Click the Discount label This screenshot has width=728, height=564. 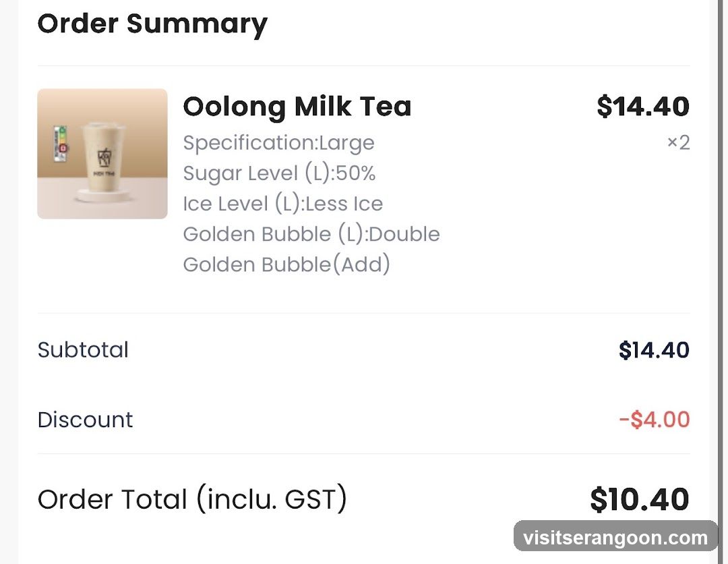point(85,420)
